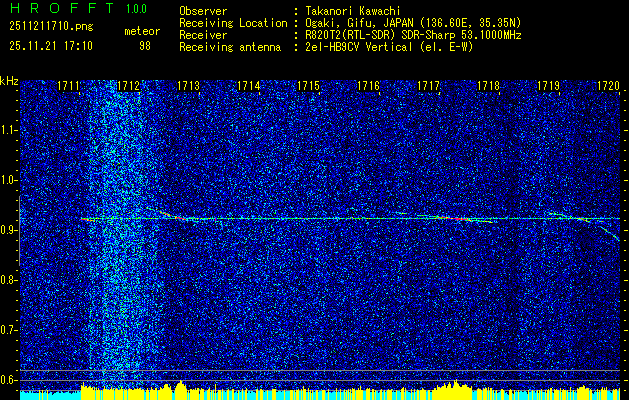This screenshot has height=400, width=629.
Task: Click the 1720 time marker
Action: (608, 86)
